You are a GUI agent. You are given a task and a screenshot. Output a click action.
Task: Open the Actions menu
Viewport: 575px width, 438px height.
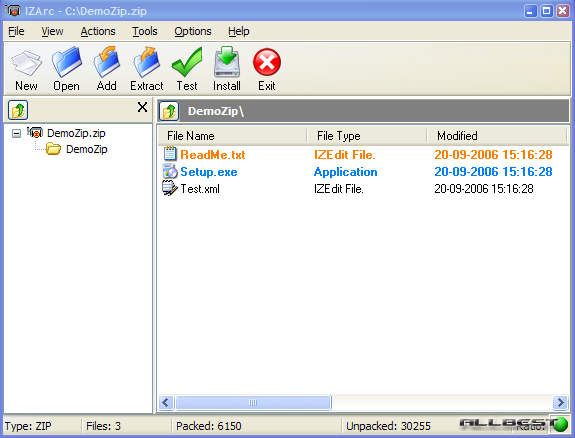click(98, 32)
